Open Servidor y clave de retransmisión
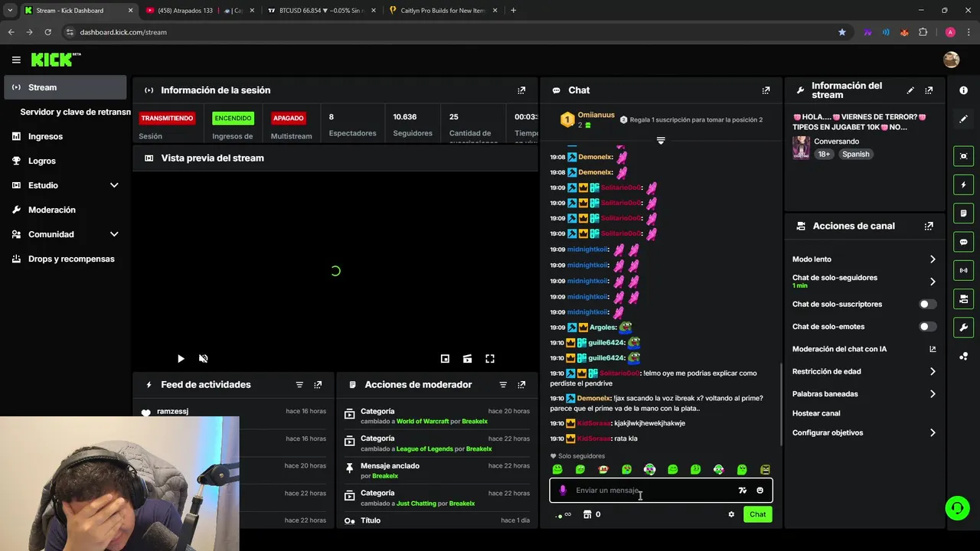980x551 pixels. click(75, 112)
